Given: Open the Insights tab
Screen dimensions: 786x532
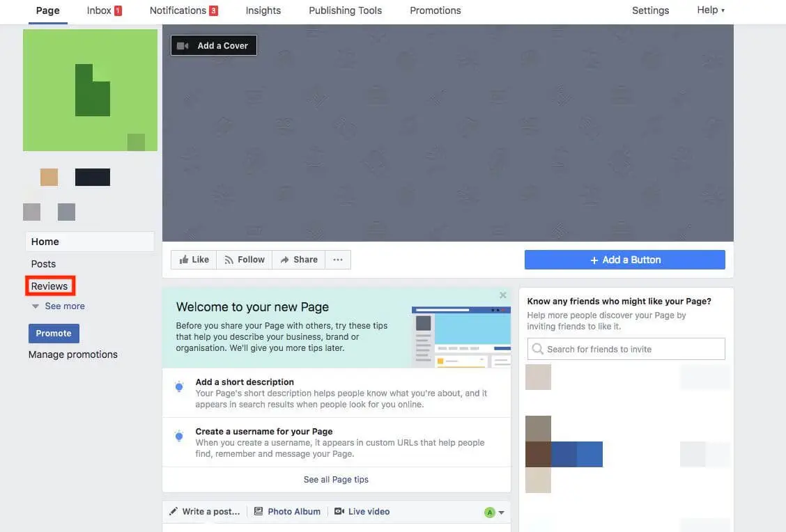Looking at the screenshot, I should tap(263, 10).
